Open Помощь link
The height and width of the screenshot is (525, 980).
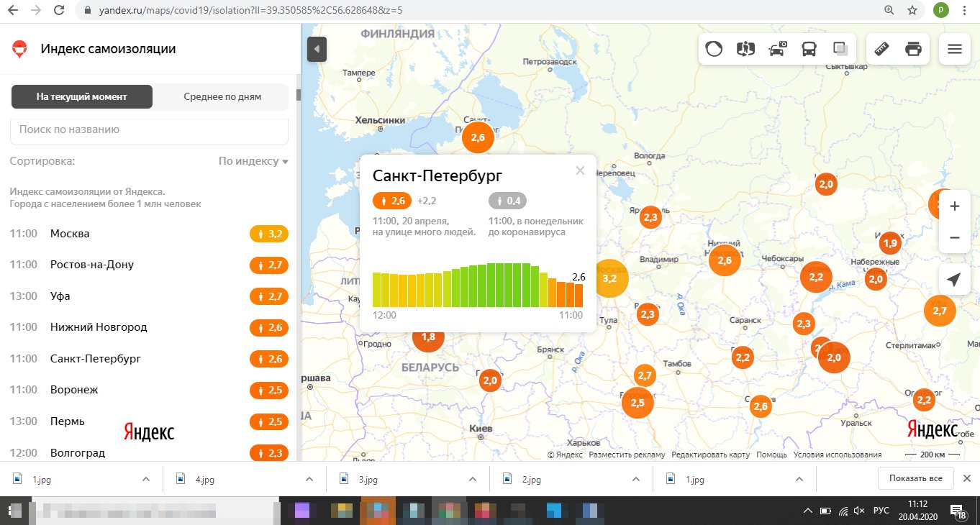pos(771,455)
